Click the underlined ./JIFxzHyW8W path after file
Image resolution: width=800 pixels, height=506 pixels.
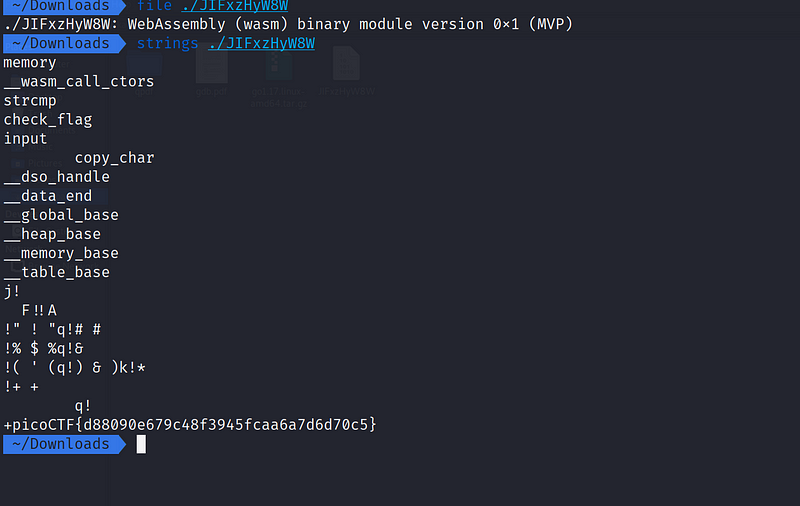coord(235,6)
